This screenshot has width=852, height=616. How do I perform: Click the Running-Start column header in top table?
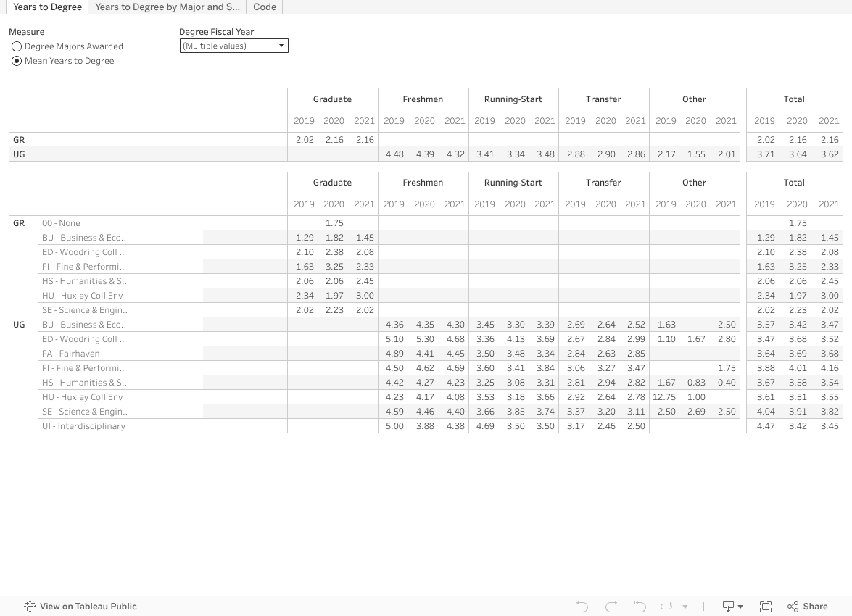[513, 99]
